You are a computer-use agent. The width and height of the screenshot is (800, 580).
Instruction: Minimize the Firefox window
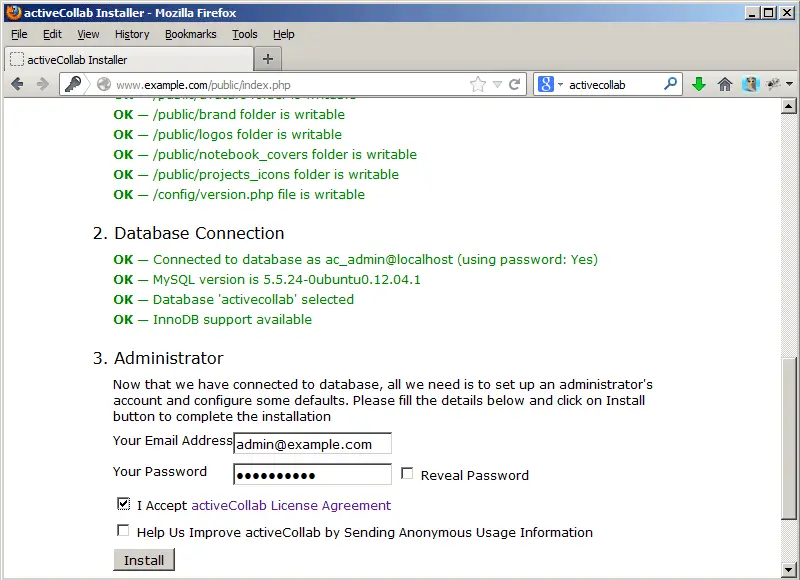click(752, 13)
